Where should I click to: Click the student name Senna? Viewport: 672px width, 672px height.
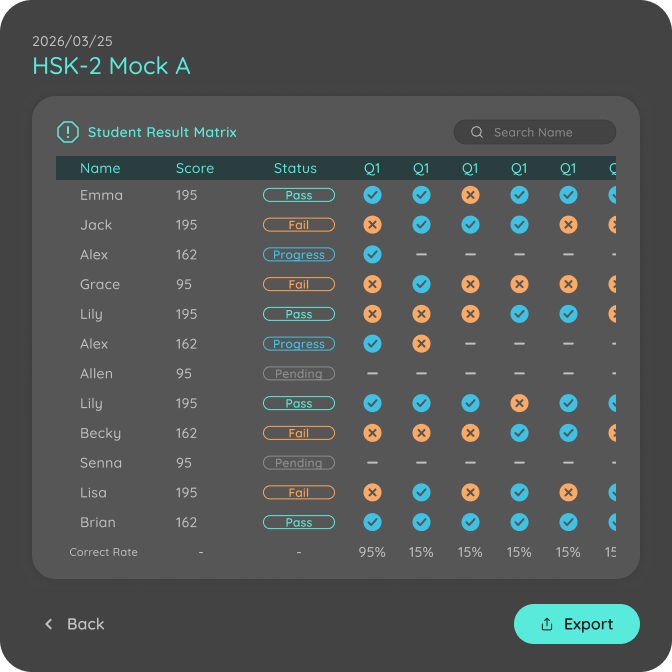coord(101,463)
